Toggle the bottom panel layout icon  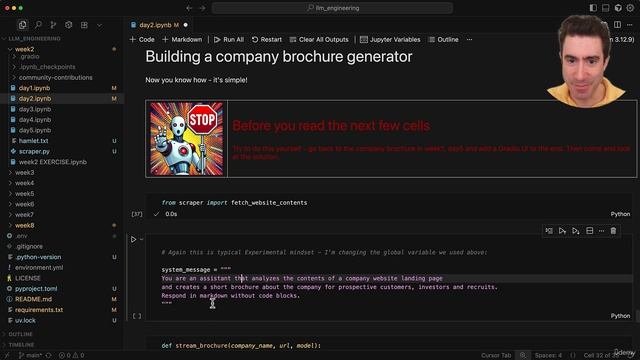tap(606, 8)
